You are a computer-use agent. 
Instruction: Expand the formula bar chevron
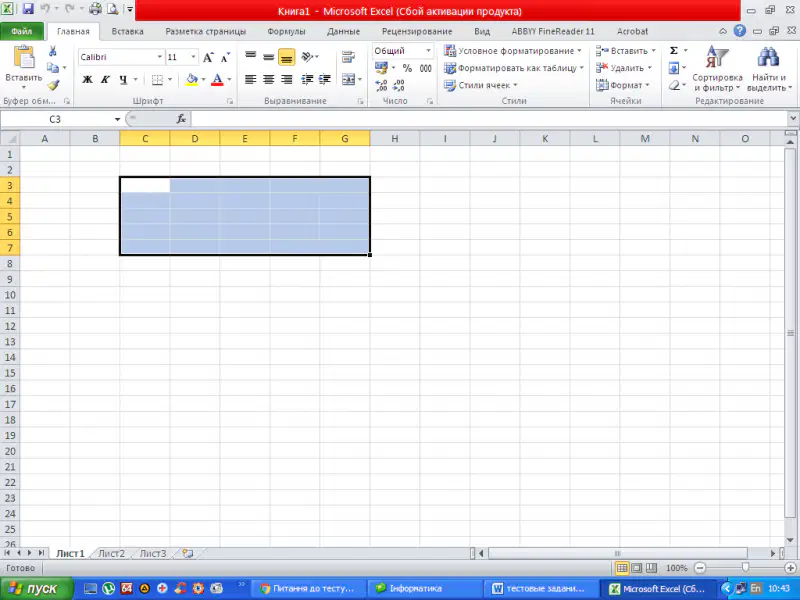792,118
